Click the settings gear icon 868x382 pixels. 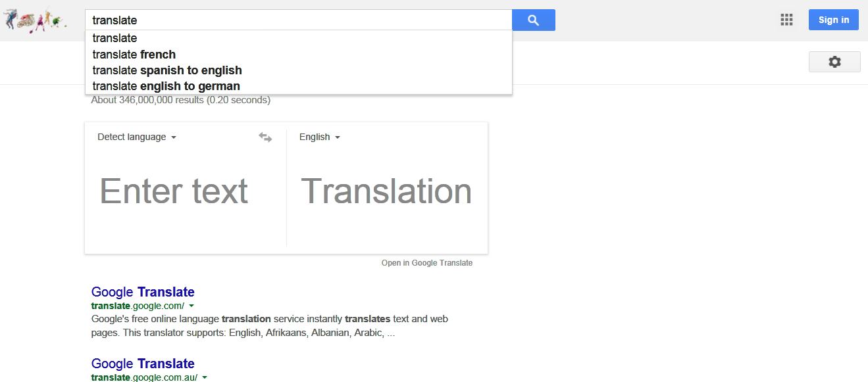[834, 61]
